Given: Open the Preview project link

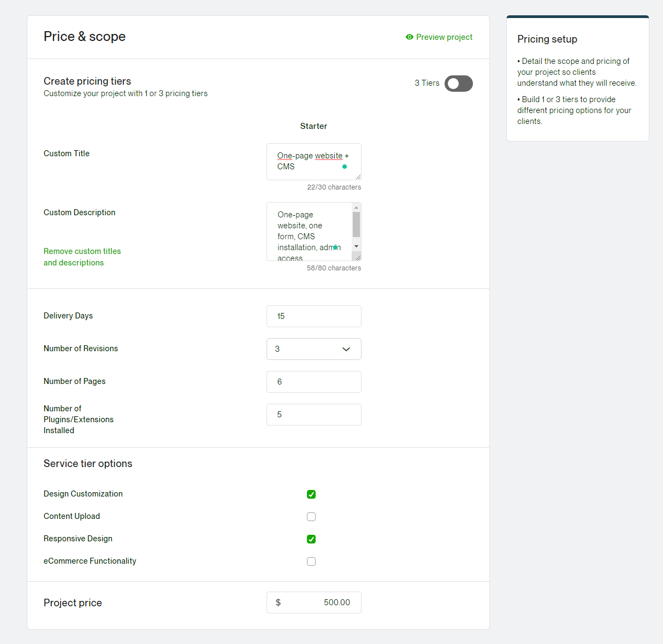Looking at the screenshot, I should pyautogui.click(x=444, y=37).
